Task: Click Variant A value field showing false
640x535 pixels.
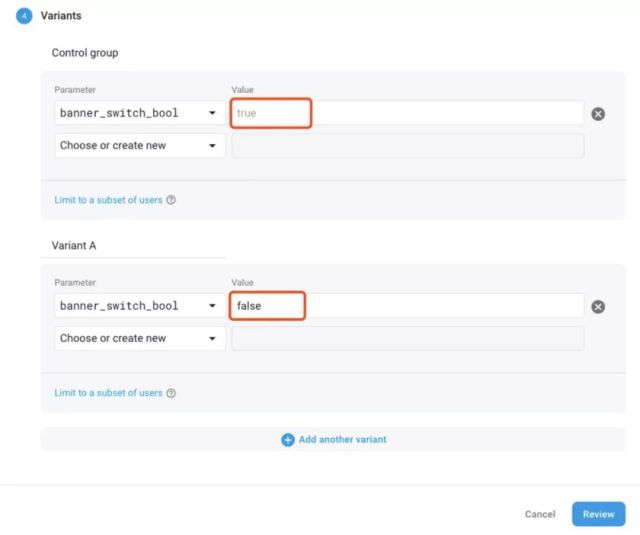Action: click(407, 306)
